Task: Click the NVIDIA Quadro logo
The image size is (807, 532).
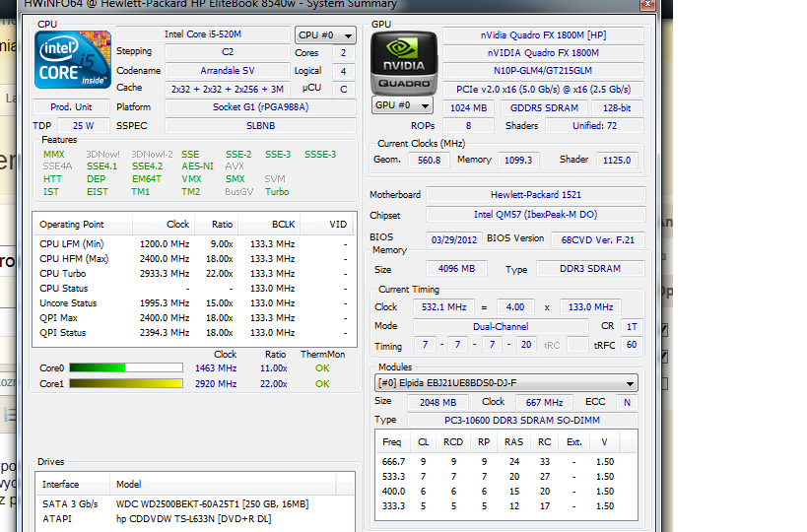Action: (x=404, y=62)
